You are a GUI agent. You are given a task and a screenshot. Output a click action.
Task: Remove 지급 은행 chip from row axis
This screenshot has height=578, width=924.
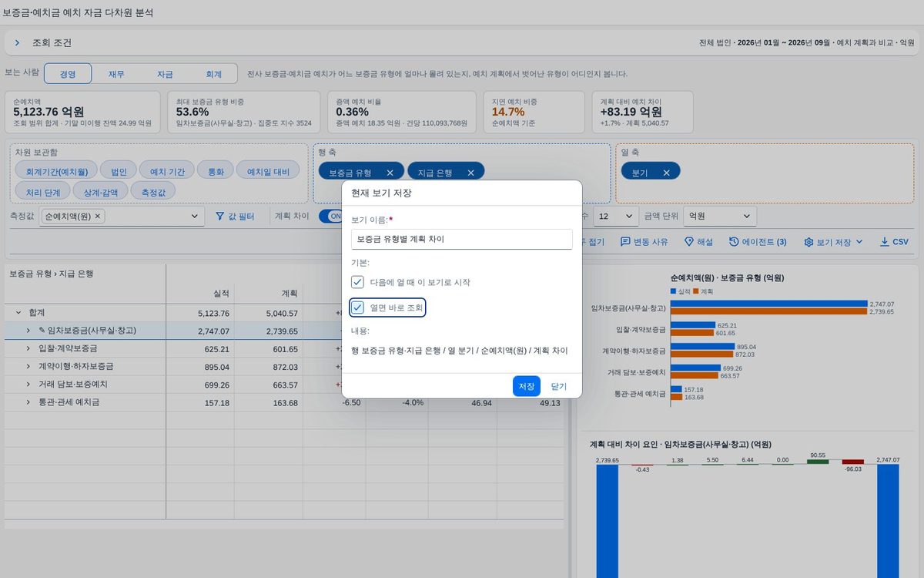click(x=470, y=173)
